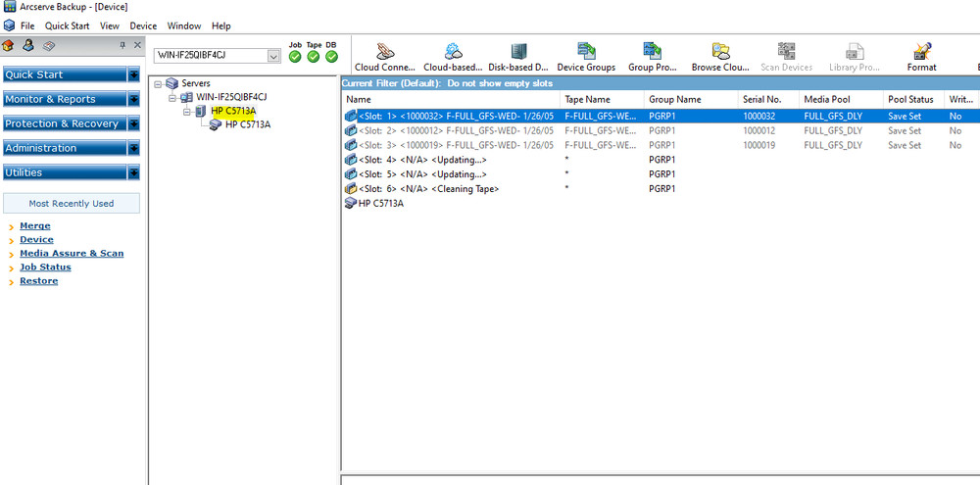The height and width of the screenshot is (485, 980).
Task: Click serial number 1000012 cell
Action: pyautogui.click(x=759, y=130)
